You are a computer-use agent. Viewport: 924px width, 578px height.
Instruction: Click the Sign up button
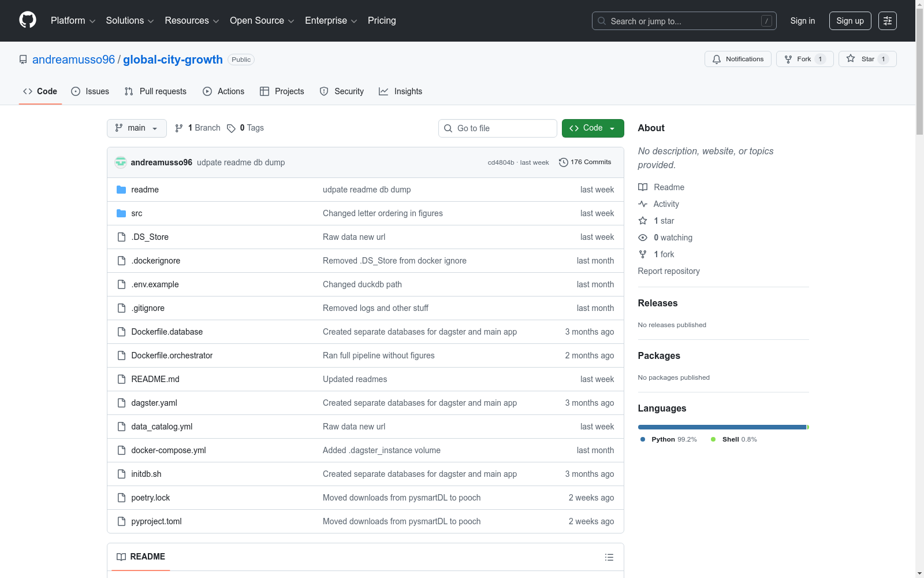tap(850, 21)
